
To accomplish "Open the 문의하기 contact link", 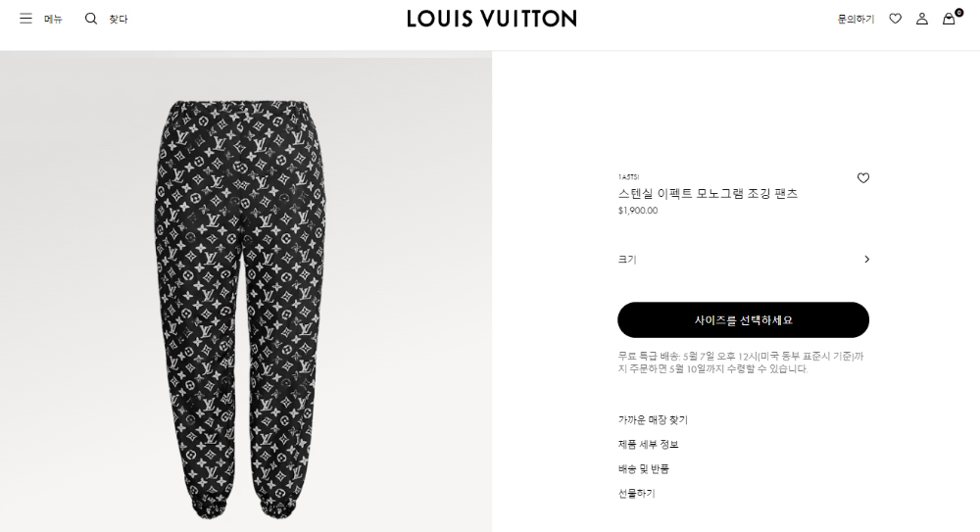I will pos(856,20).
